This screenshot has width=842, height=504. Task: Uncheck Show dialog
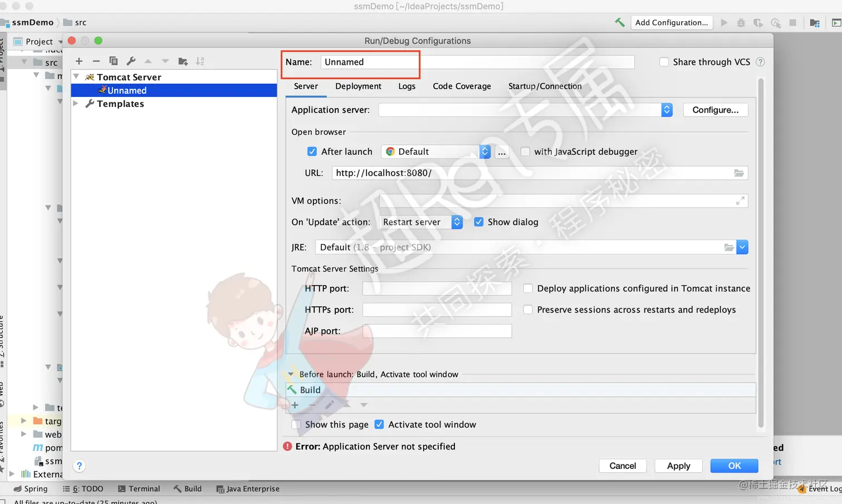coord(478,222)
